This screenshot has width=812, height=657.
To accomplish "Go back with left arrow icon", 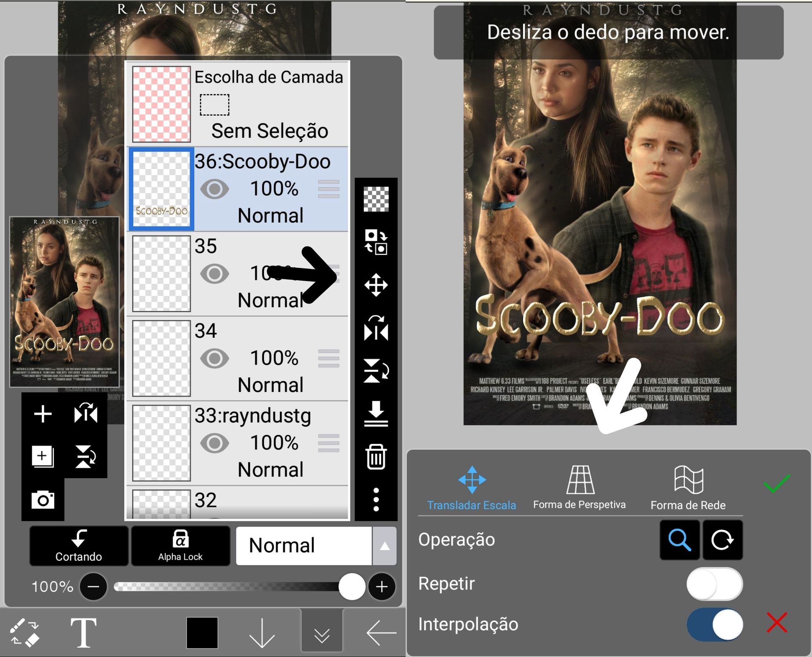I will [x=381, y=633].
